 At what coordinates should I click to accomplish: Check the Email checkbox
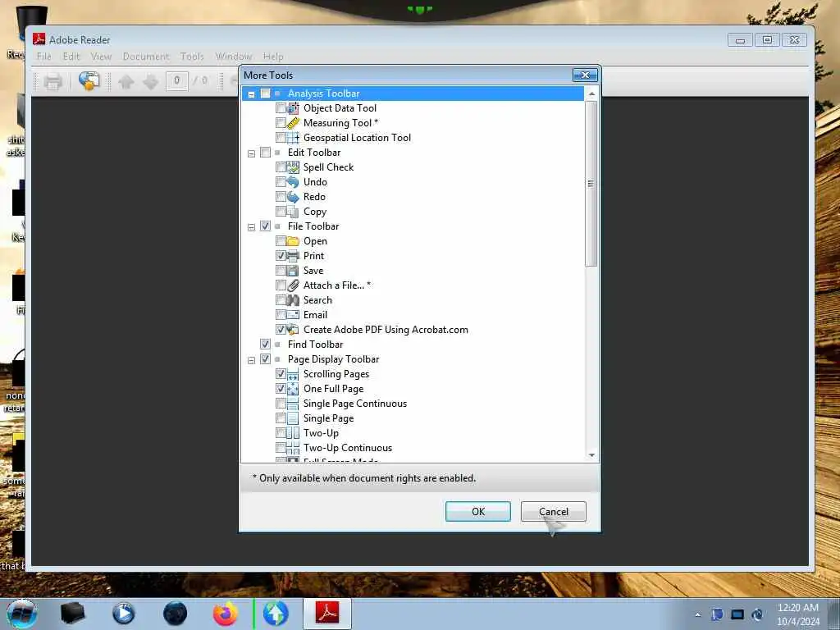281,315
